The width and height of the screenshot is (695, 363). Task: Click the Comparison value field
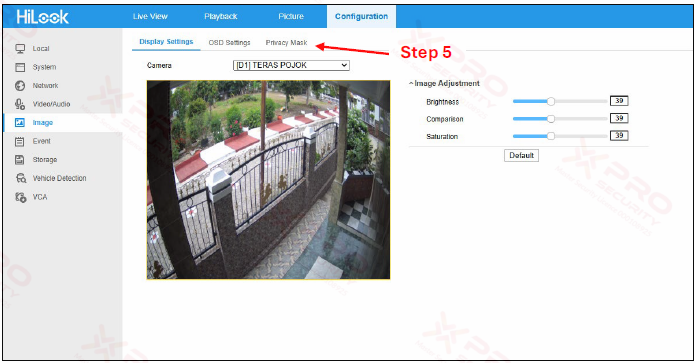[x=619, y=118]
